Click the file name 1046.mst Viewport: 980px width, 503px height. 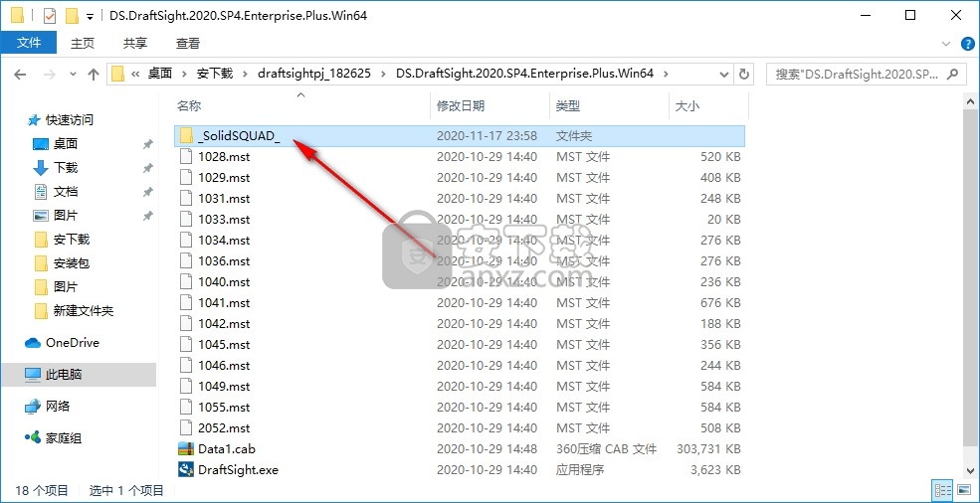pos(224,366)
